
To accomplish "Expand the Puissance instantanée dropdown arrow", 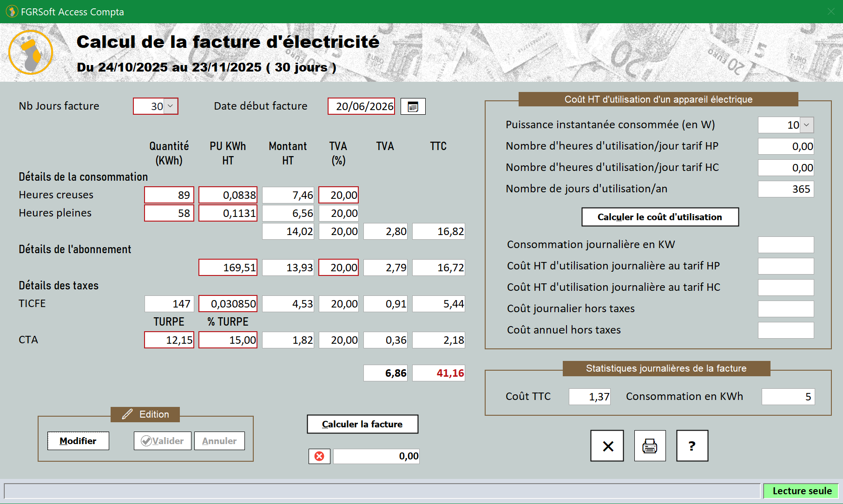I will click(806, 125).
